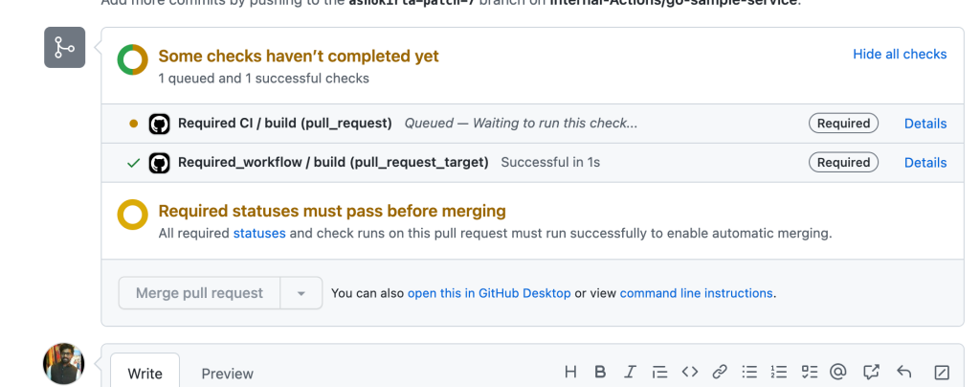The height and width of the screenshot is (387, 980).
Task: Switch to the Preview tab
Action: tap(227, 373)
